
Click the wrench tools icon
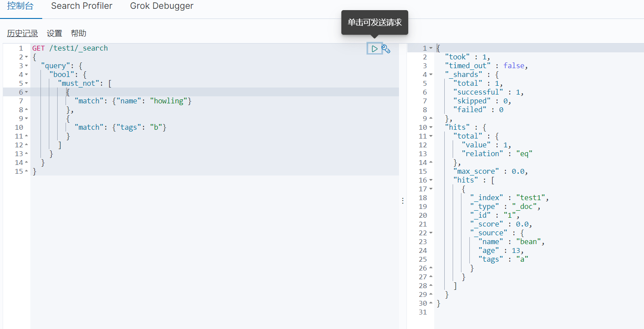[x=386, y=49]
